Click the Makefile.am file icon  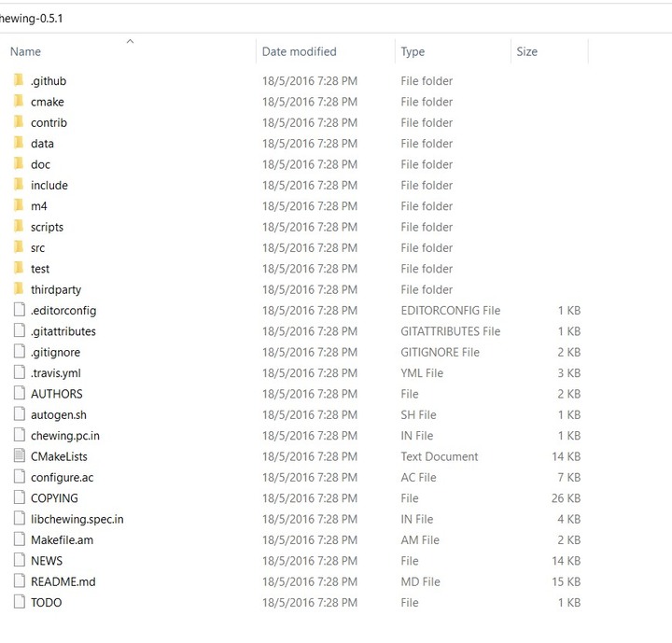20,539
